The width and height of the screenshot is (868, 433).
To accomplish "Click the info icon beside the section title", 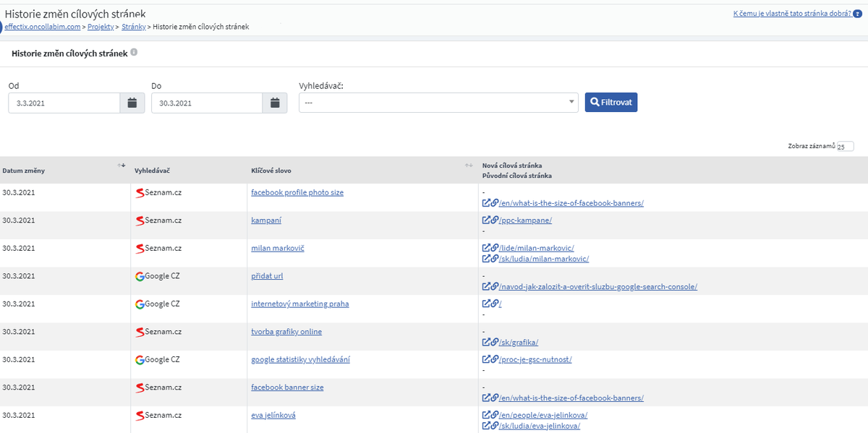I will (x=135, y=53).
